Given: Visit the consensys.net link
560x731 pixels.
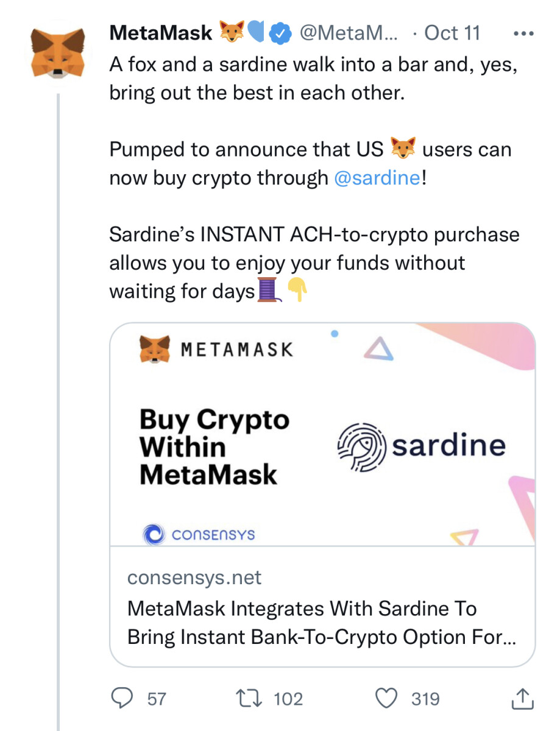Looking at the screenshot, I should pyautogui.click(x=195, y=577).
